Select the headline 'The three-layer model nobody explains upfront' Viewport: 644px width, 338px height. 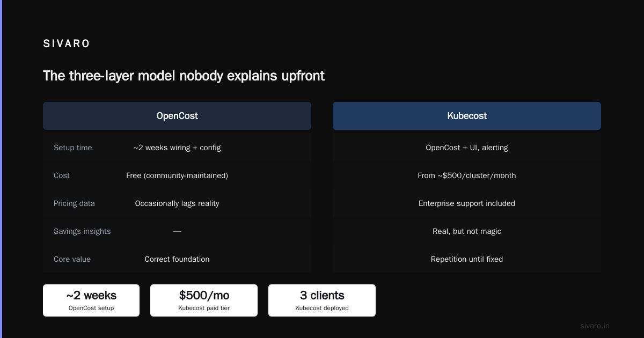(184, 76)
